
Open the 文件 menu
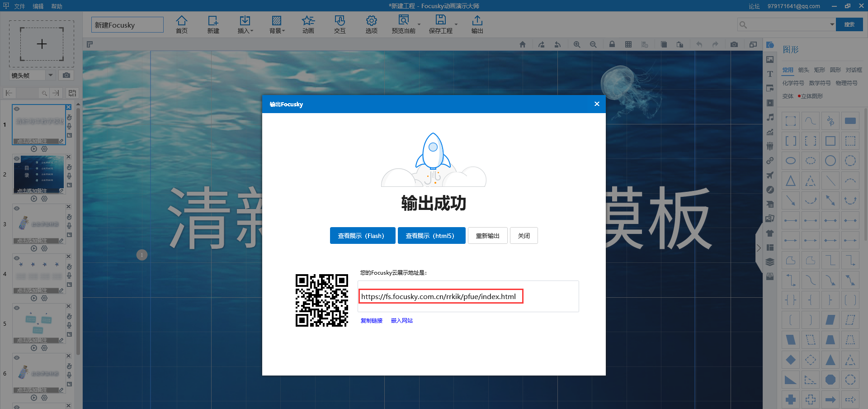(19, 6)
